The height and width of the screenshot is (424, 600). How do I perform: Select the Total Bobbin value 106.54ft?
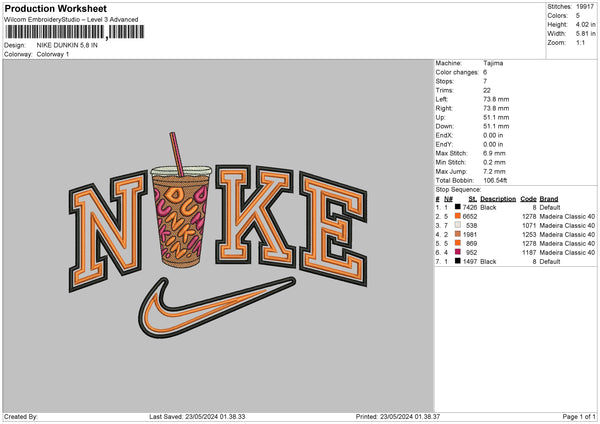(495, 180)
